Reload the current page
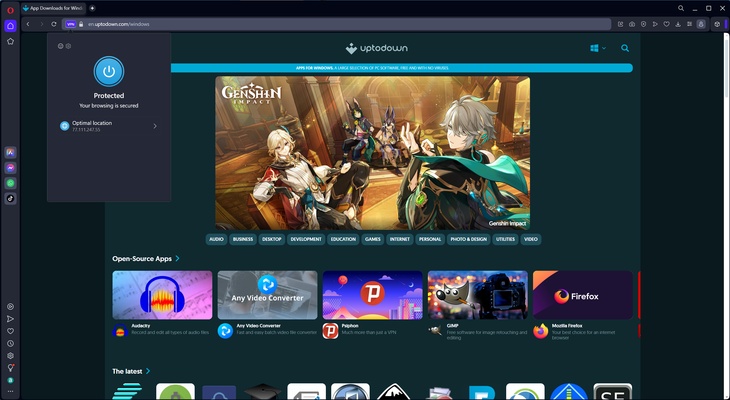 tap(54, 24)
